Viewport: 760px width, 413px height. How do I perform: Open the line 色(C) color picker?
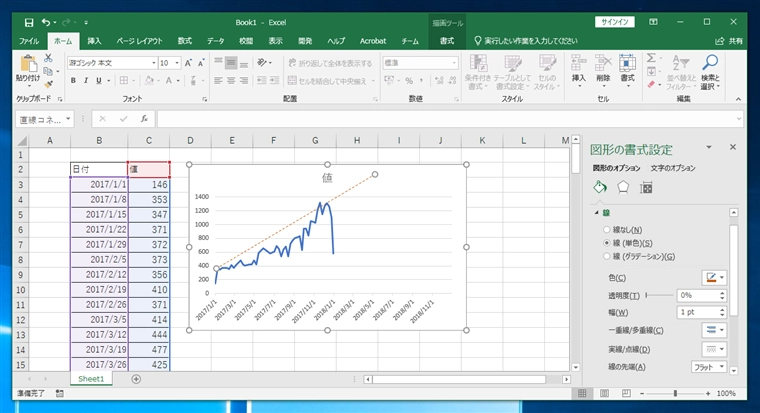[x=714, y=278]
